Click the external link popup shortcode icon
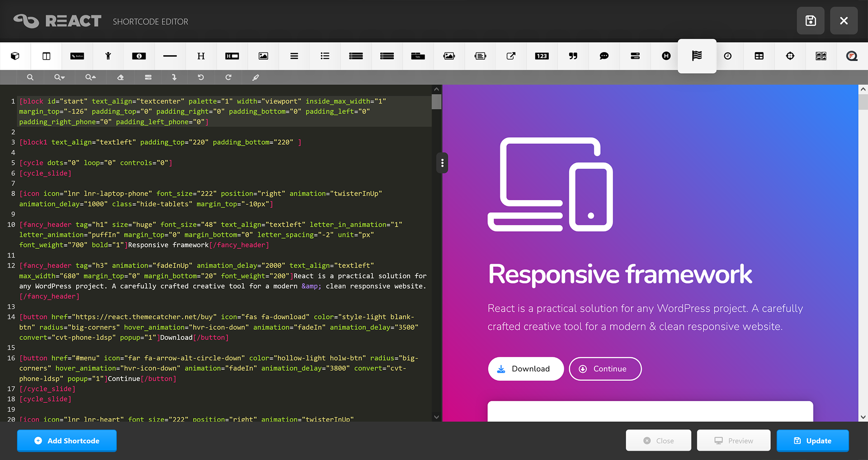This screenshot has height=460, width=868. point(511,56)
